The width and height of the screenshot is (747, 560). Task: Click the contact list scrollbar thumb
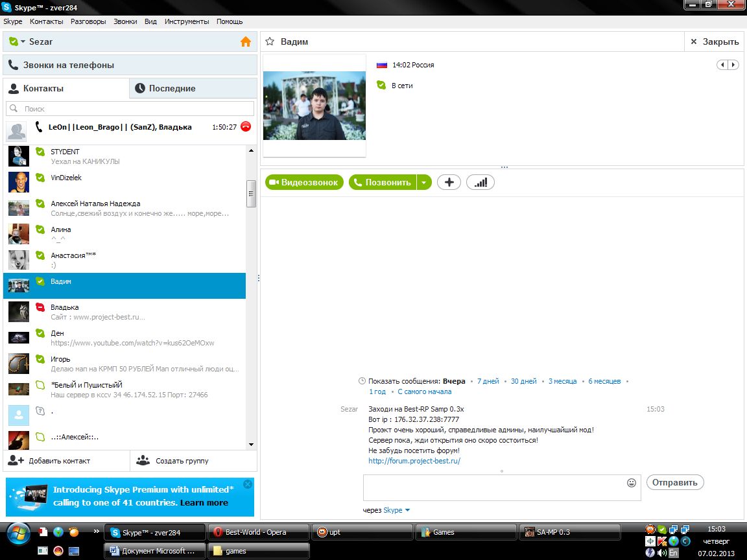[251, 194]
